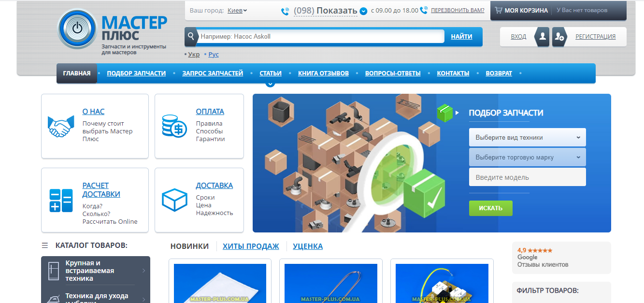Click the calculator icon for Расчет доставки
The image size is (644, 303).
60,201
